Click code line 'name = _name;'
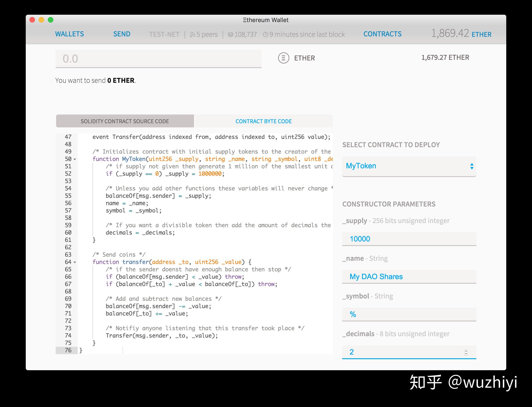 point(127,203)
